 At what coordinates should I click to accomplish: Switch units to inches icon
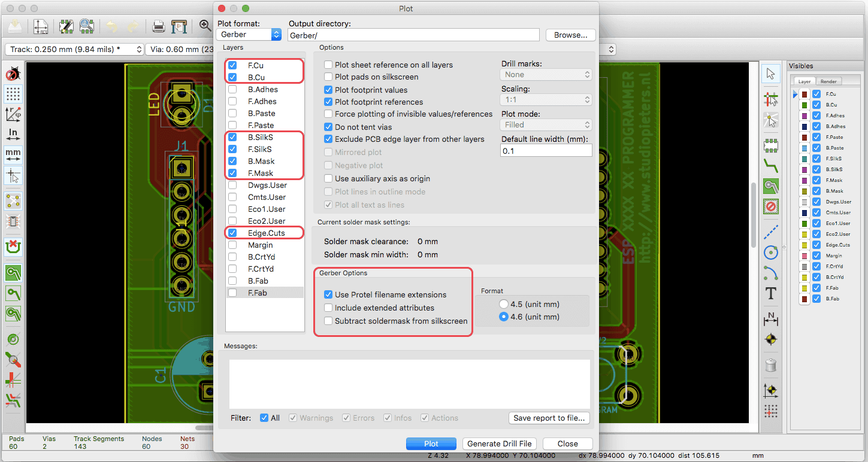13,134
